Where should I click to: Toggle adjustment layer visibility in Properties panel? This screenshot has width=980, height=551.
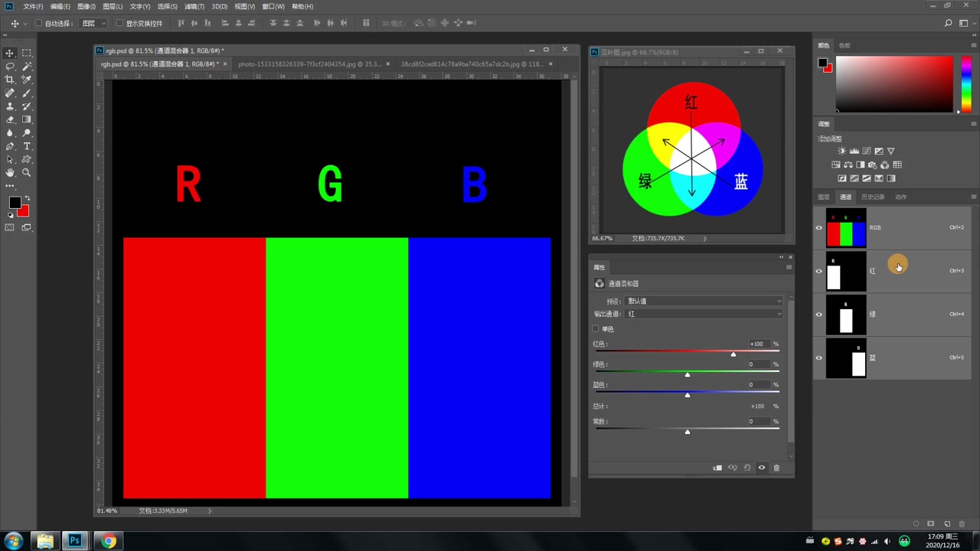761,468
